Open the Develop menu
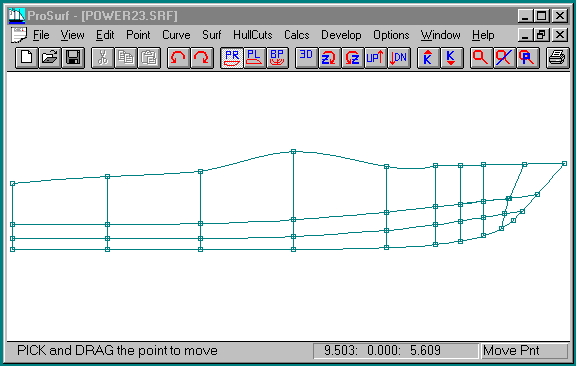 341,35
